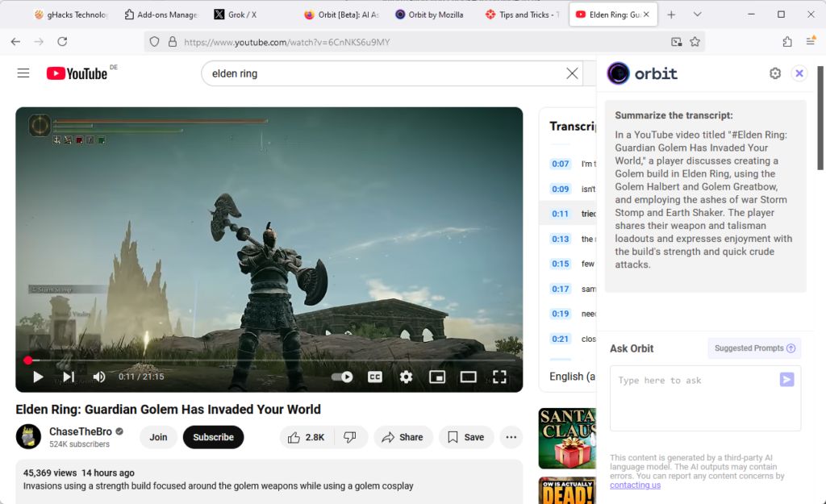Open ChaseTheBro channel avatar
Image resolution: width=826 pixels, height=504 pixels.
[x=28, y=436]
